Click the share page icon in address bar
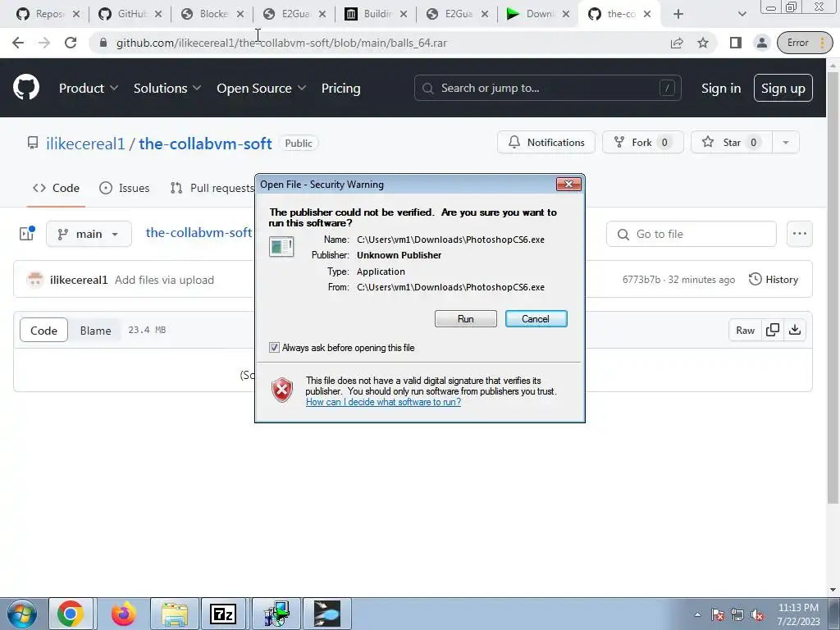 click(677, 43)
